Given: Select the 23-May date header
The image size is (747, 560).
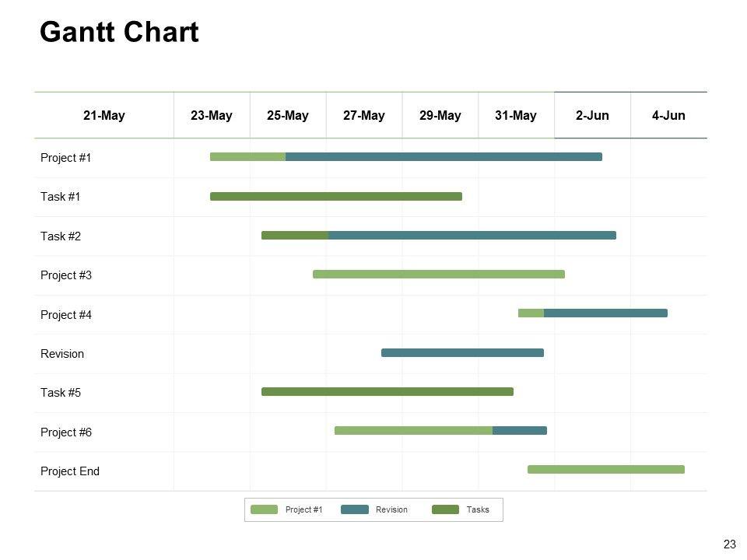Looking at the screenshot, I should click(x=211, y=116).
